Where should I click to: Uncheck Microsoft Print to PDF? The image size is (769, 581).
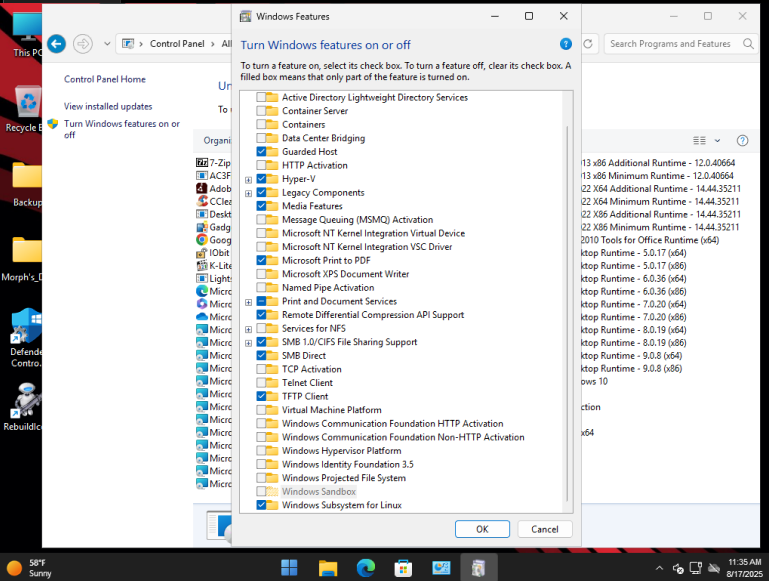(261, 260)
